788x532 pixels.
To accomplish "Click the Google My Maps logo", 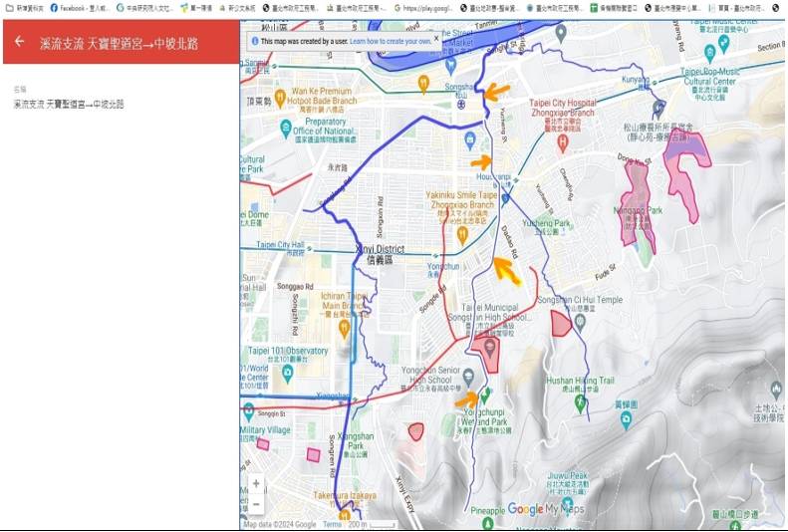I will coord(546,508).
